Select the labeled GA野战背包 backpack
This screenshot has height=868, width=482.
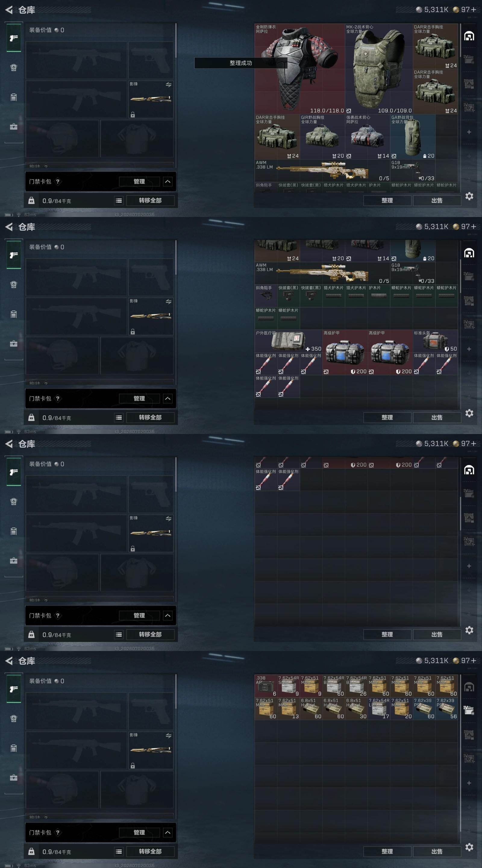(413, 137)
